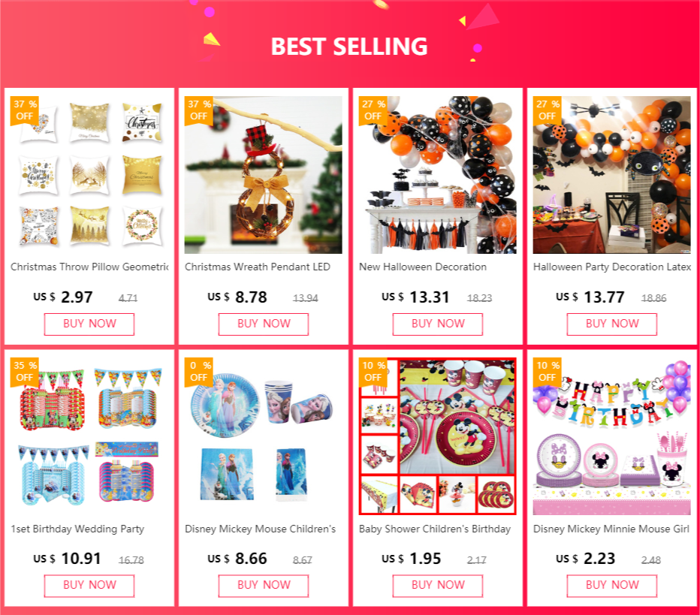Click BUY NOW for New Halloween Decoration
This screenshot has width=700, height=615.
click(437, 324)
